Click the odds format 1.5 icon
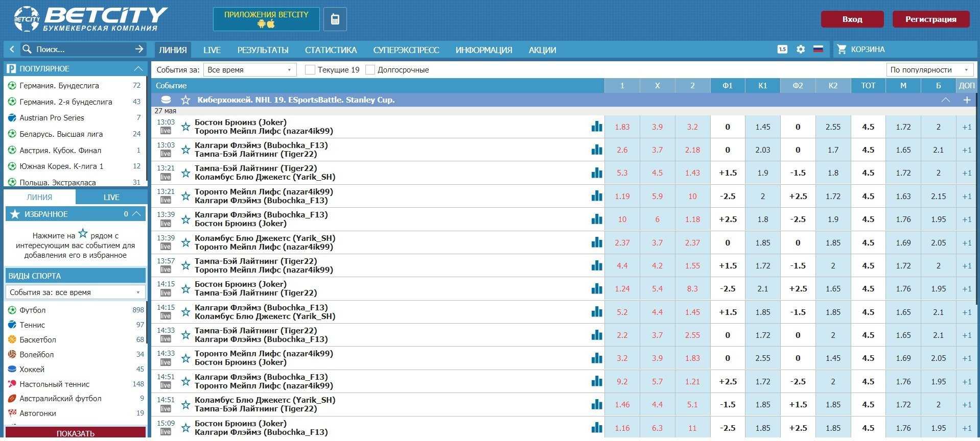 point(782,50)
